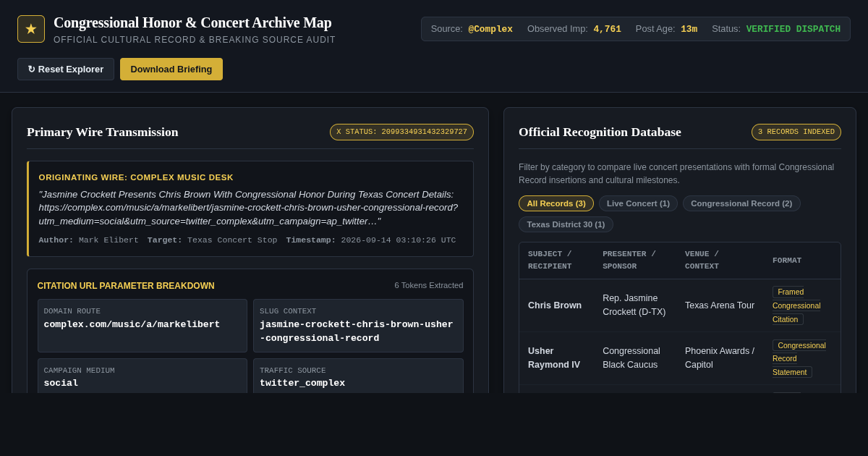
Task: Click the Originating Wire heading
Action: coord(136,177)
